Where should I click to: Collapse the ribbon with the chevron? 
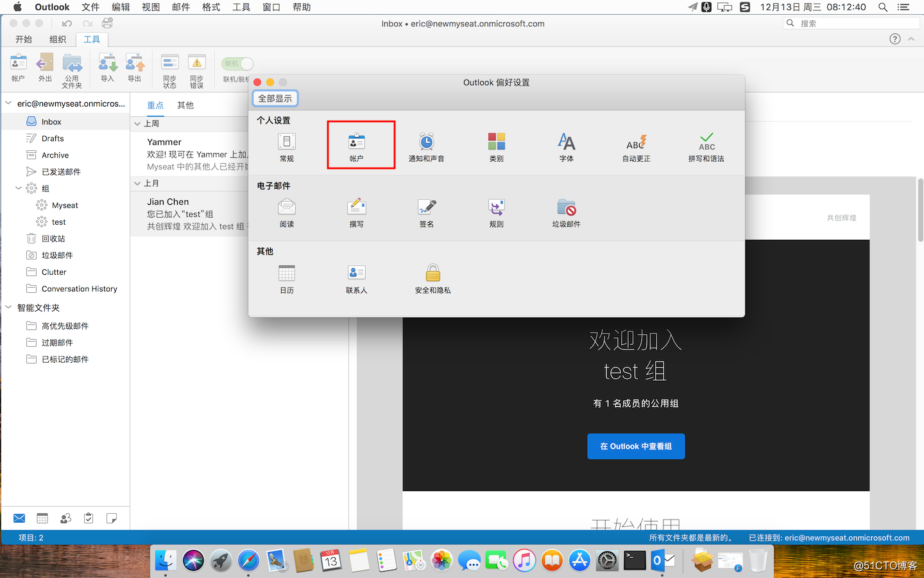pos(911,39)
